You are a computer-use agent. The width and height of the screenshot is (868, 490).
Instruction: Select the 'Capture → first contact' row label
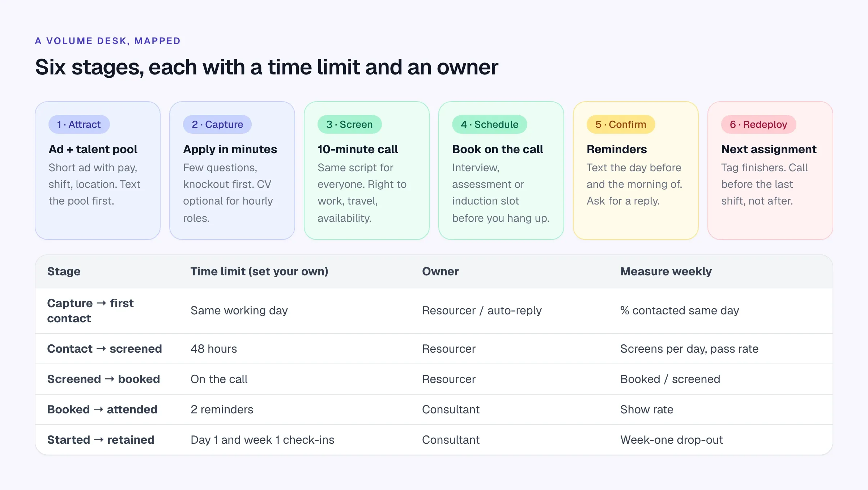(x=90, y=311)
